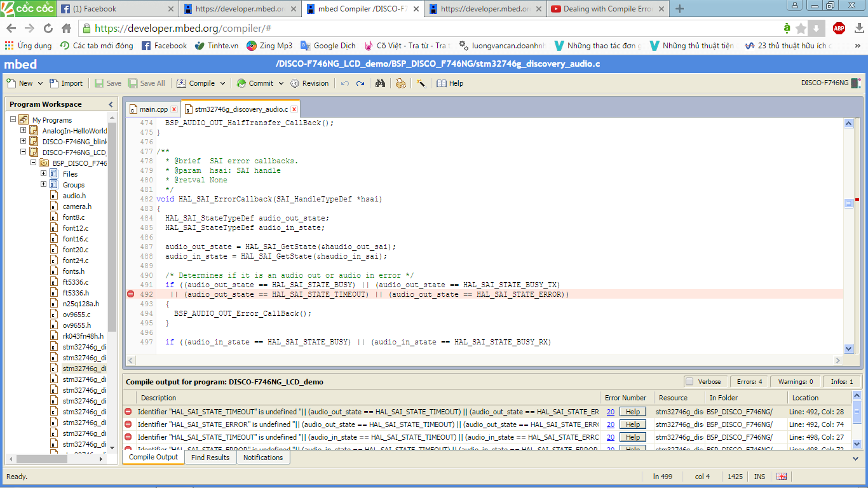868x488 pixels.
Task: Collapse the Program Workspace panel
Action: 111,104
